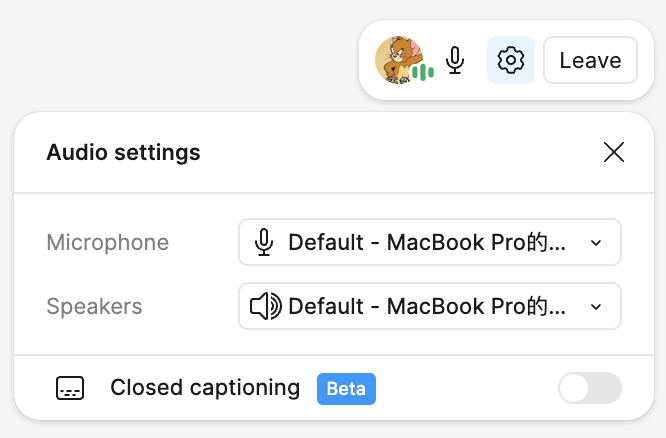
Task: Click the Audio settings heading
Action: [124, 152]
